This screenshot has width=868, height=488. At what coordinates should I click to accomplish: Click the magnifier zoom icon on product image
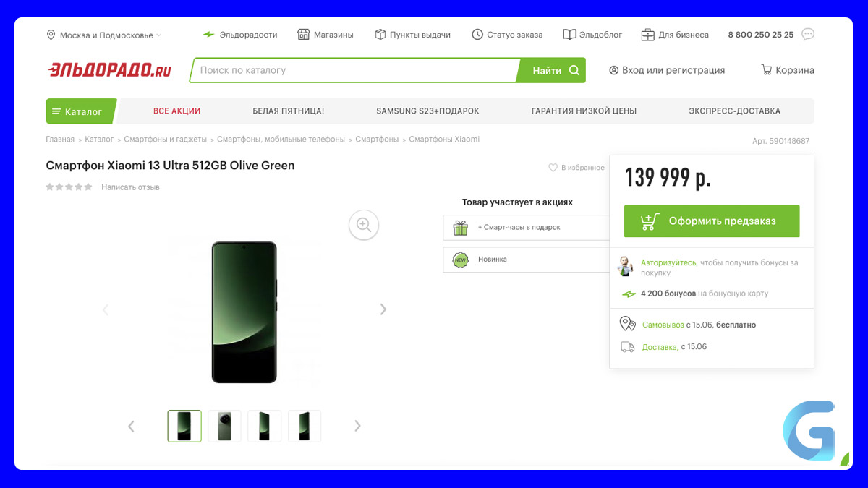tap(364, 224)
